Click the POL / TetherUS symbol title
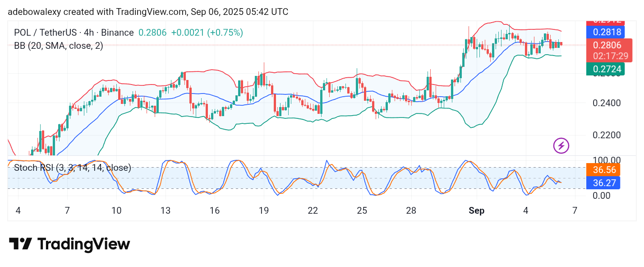 pos(74,33)
